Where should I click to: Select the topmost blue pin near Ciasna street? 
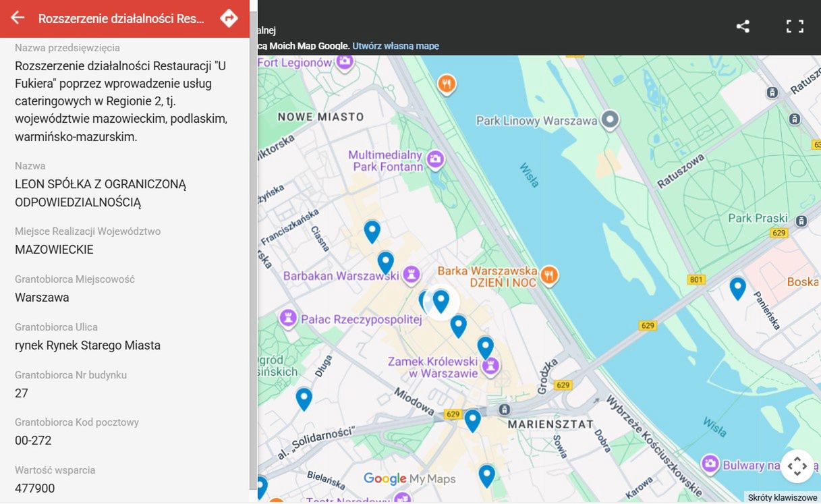[x=372, y=231]
